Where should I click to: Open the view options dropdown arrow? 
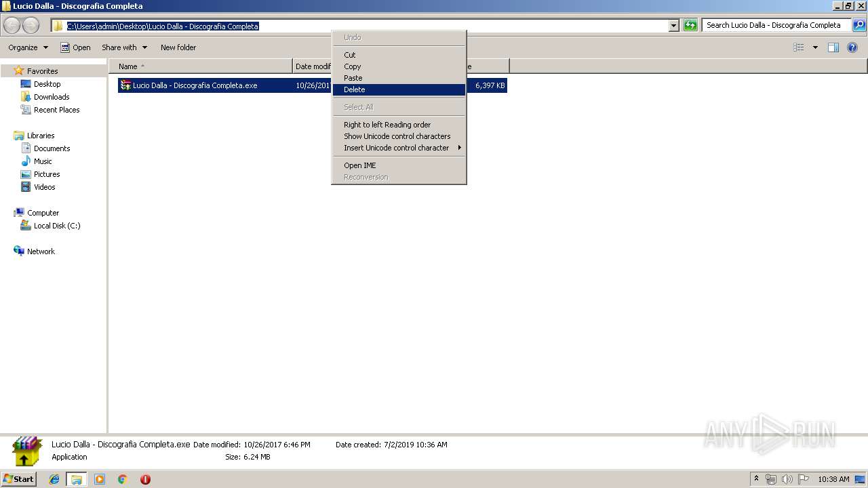tap(815, 47)
